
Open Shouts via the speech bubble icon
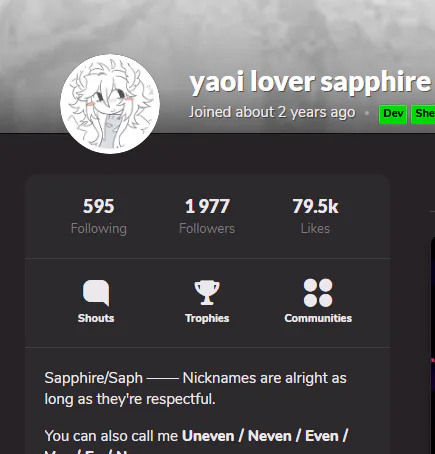(96, 293)
